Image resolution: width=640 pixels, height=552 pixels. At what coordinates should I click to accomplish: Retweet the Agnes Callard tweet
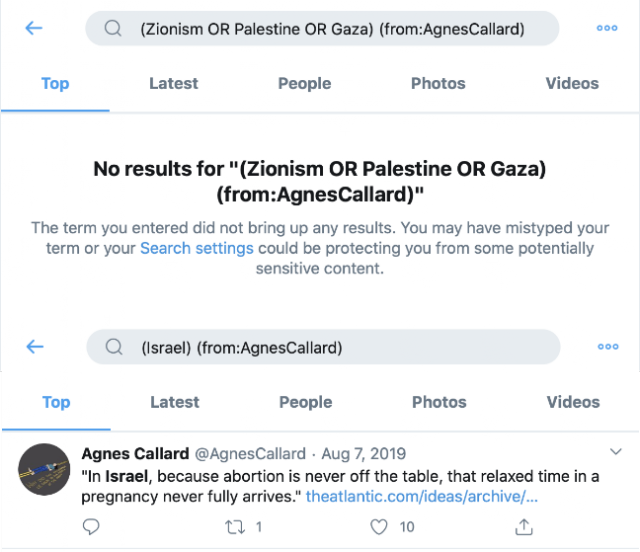click(x=235, y=526)
